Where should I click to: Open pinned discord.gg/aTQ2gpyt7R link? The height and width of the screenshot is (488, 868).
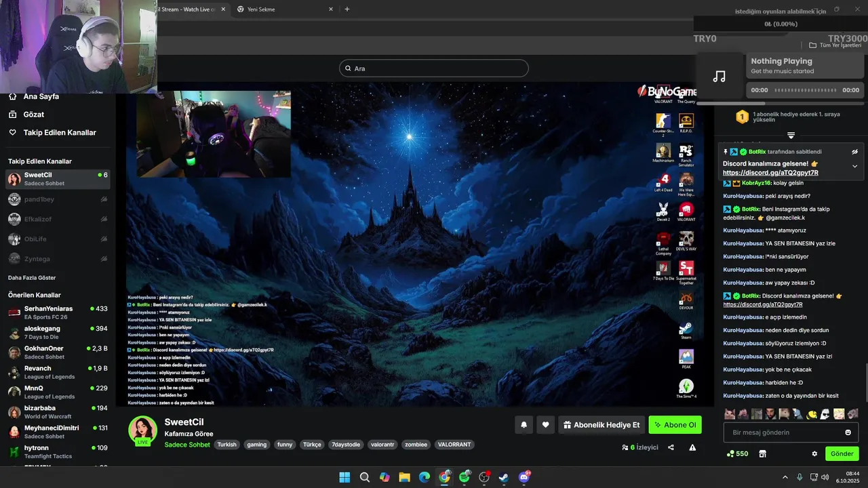coord(770,173)
